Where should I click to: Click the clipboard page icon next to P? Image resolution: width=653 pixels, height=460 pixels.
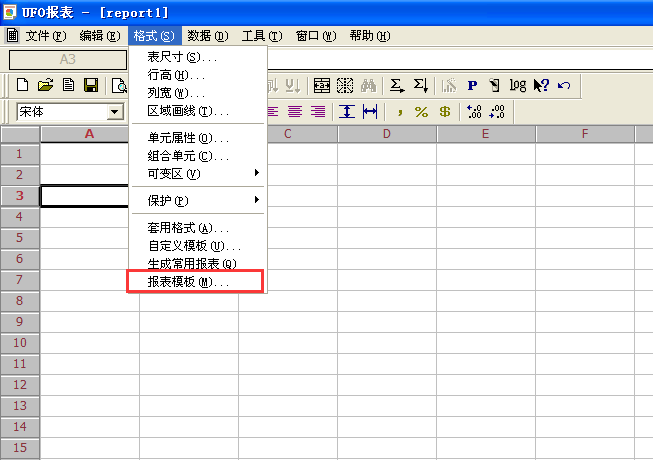coord(494,85)
